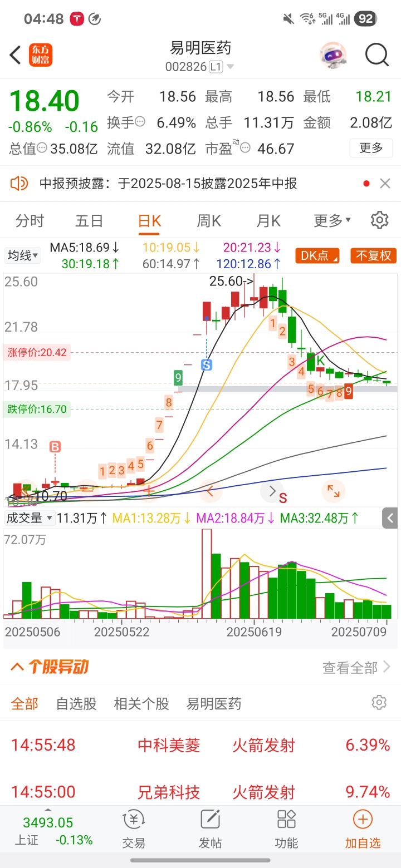Screen dimensions: 401x868
Task: Tap the 9.74% change value
Action: coord(368,791)
